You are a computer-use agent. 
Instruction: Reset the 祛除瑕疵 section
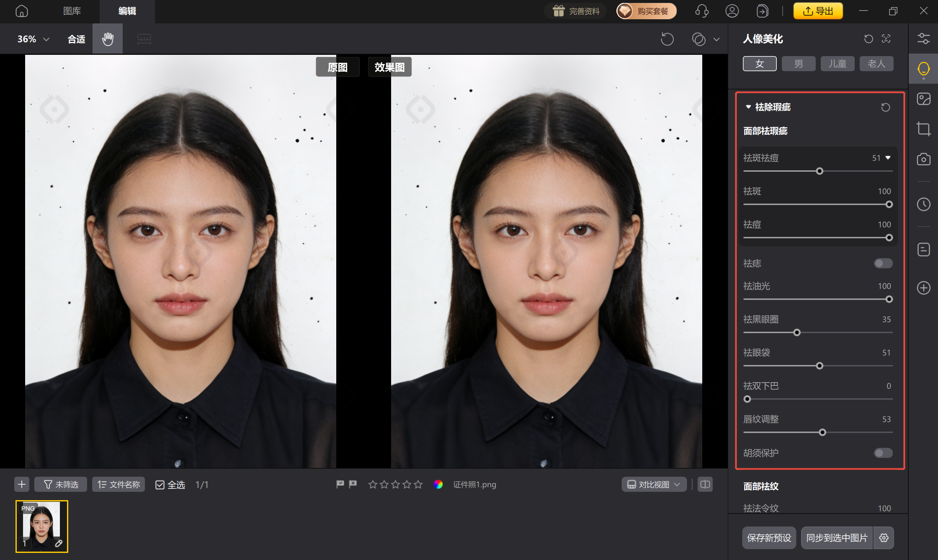point(885,107)
